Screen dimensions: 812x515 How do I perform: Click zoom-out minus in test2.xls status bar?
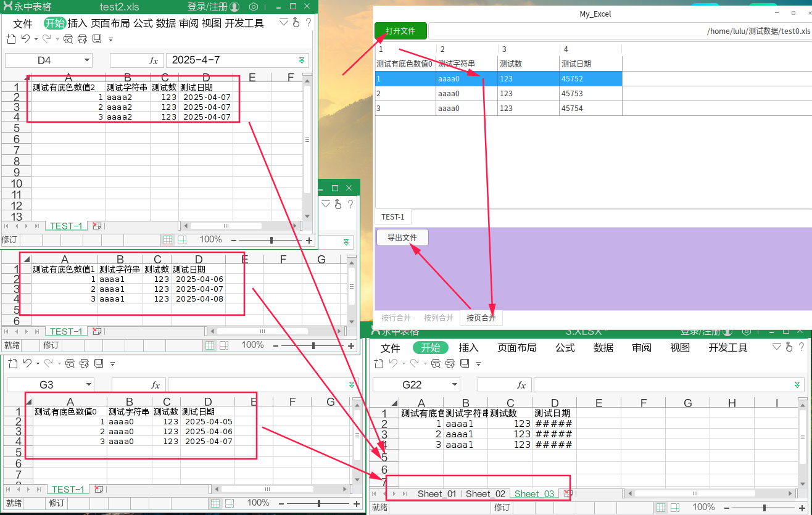tap(234, 240)
